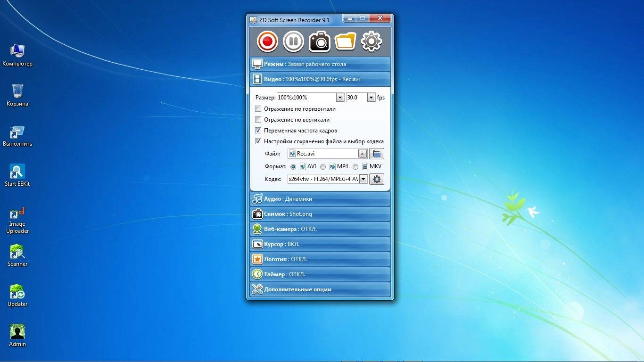Open the Кодек x264vfw dropdown arrow
The image size is (644, 362).
click(x=363, y=179)
